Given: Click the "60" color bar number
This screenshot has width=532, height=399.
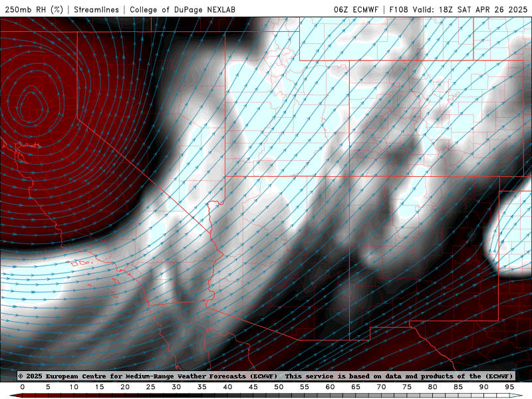Looking at the screenshot, I should pos(330,387).
